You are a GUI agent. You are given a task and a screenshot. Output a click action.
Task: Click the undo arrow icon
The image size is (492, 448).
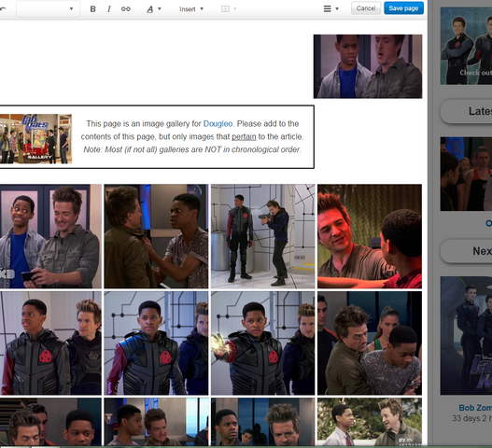3,9
